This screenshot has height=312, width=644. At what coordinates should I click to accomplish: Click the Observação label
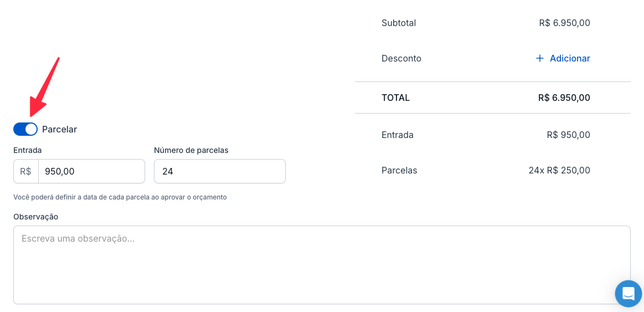[35, 217]
